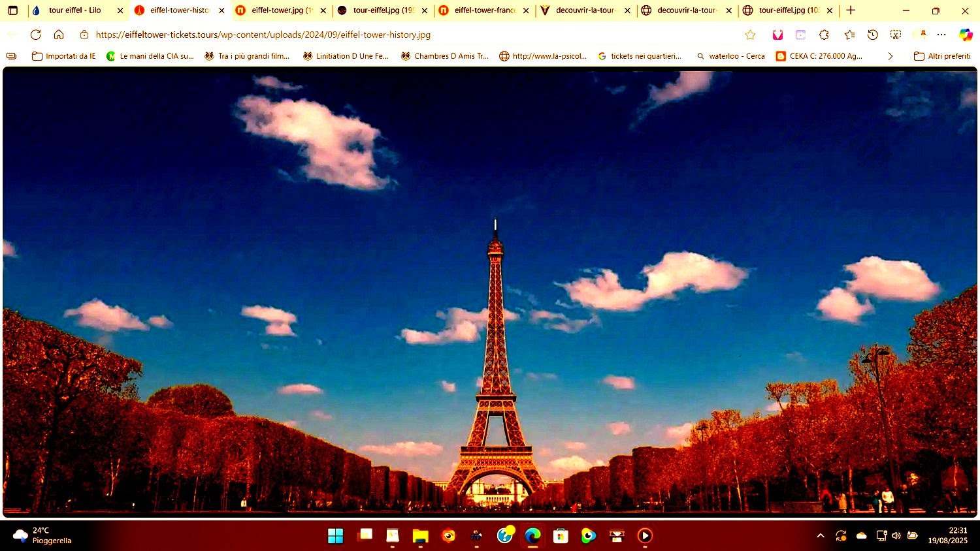This screenshot has width=980, height=551.
Task: Open browsing history
Action: [x=873, y=35]
